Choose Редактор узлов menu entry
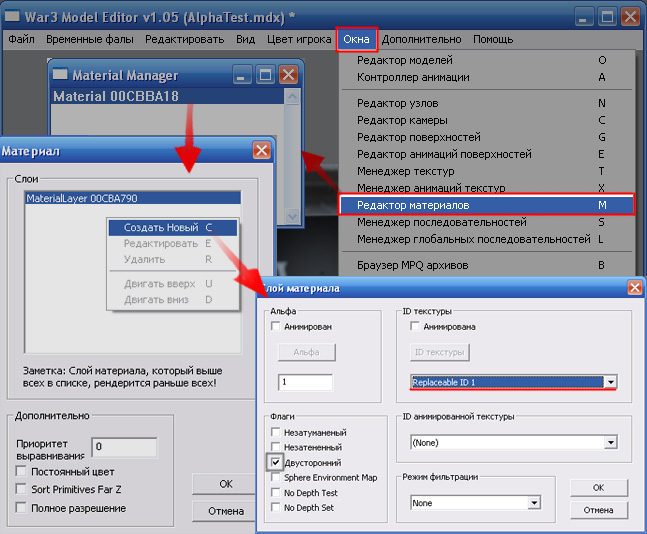This screenshot has height=534, width=647. click(487, 103)
